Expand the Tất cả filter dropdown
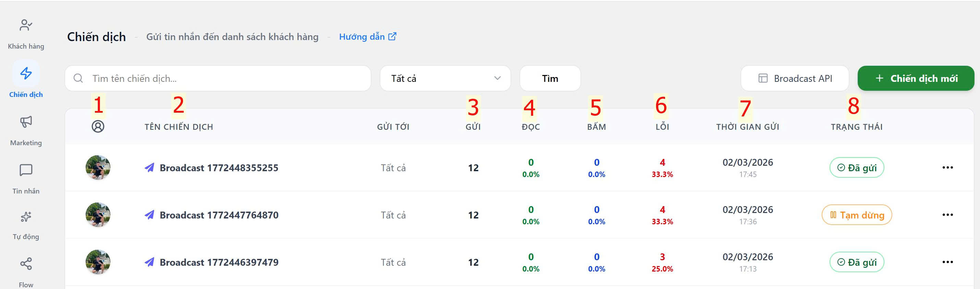The image size is (980, 289). point(445,78)
